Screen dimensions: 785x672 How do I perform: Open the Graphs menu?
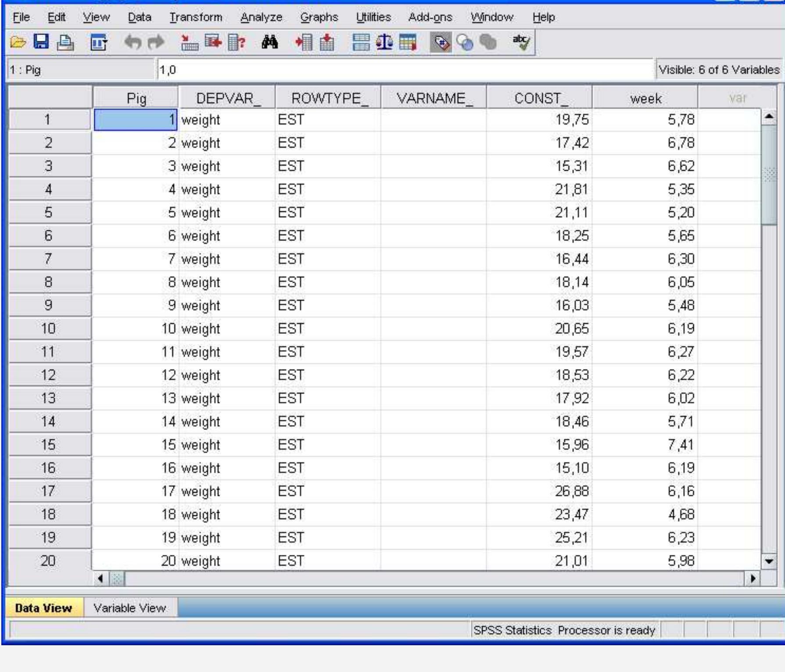point(319,17)
